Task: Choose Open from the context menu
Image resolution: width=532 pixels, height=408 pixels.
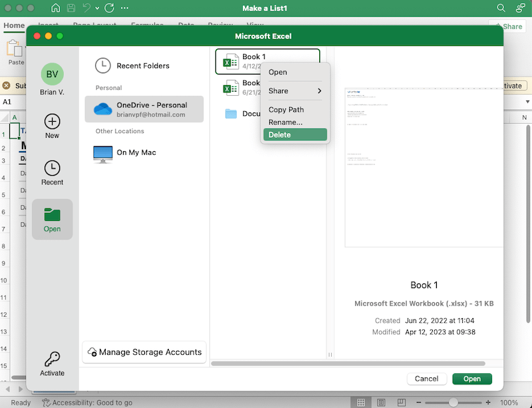Action: (x=295, y=73)
